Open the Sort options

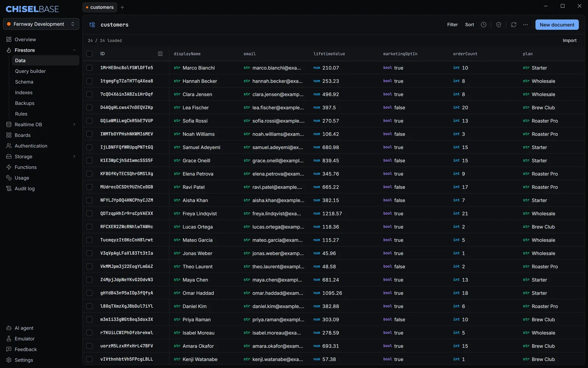coord(469,25)
